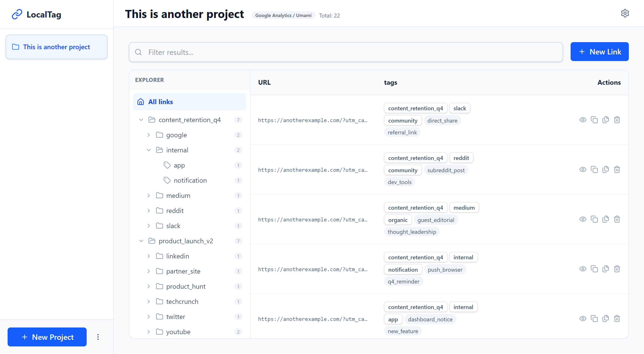
Task: Click the New Project button
Action: click(x=47, y=337)
